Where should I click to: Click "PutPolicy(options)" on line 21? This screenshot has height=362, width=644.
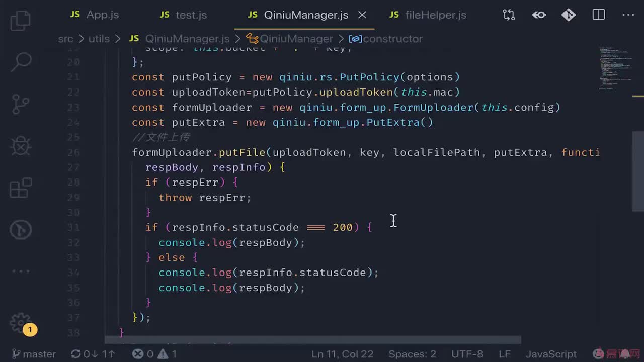tap(399, 77)
